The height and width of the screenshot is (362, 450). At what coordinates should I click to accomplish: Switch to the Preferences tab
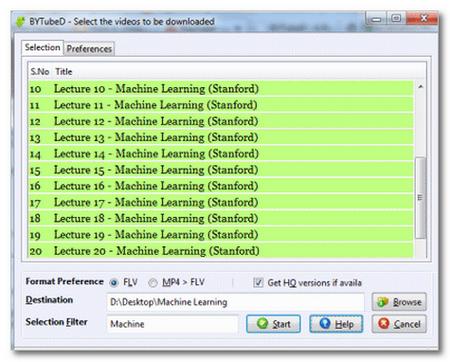[89, 49]
